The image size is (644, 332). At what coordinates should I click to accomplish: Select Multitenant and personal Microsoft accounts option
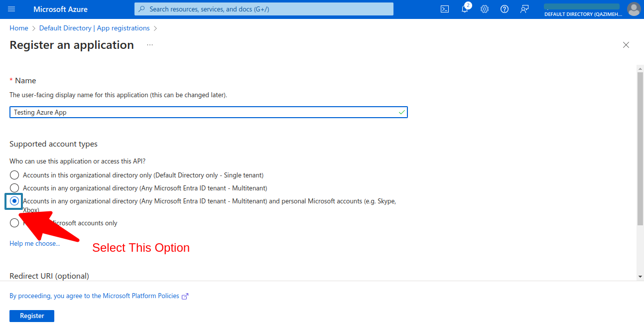click(x=14, y=201)
